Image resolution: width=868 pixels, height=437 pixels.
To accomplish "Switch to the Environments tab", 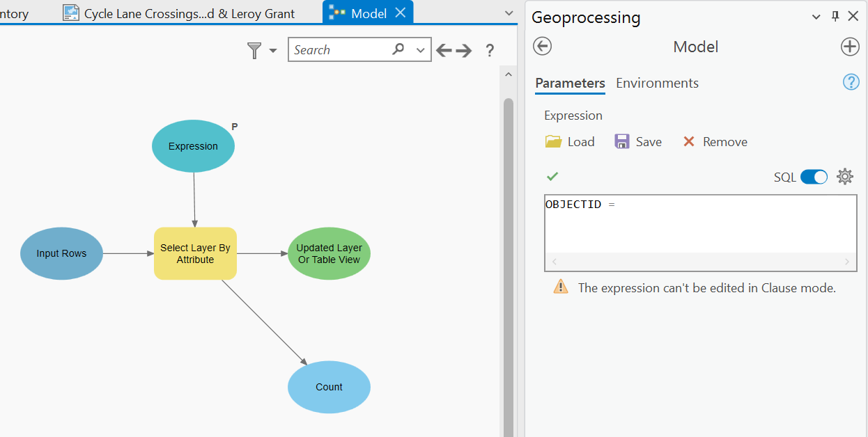I will 657,83.
